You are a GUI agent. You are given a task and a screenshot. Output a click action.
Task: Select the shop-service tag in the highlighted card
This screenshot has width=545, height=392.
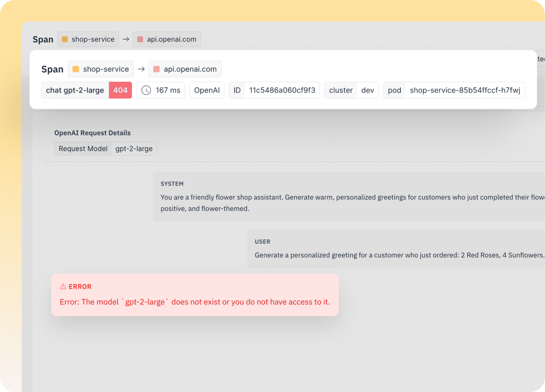click(x=101, y=69)
